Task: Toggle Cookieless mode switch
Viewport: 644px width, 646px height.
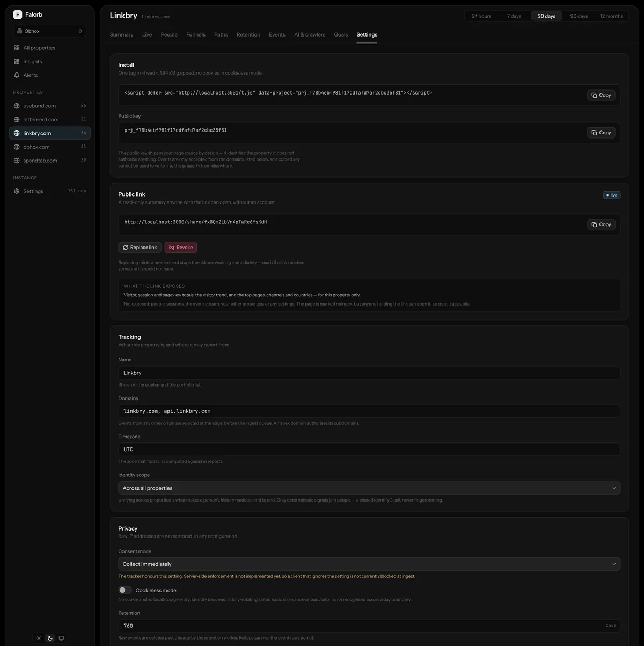Action: [125, 590]
